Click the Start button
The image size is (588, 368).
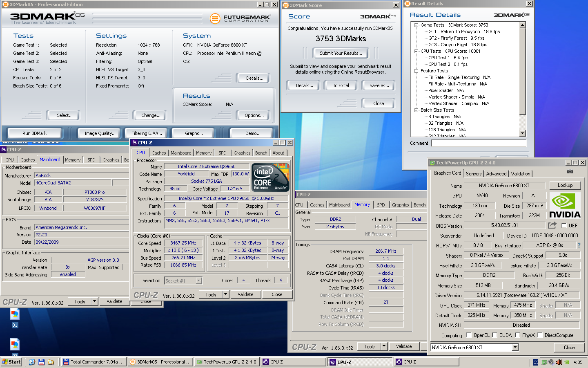coord(11,362)
